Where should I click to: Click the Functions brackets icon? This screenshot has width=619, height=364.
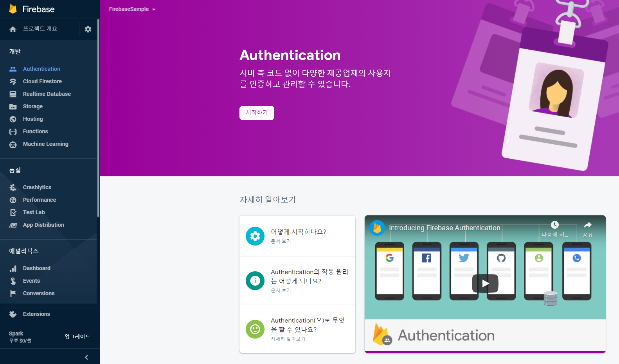pyautogui.click(x=13, y=132)
